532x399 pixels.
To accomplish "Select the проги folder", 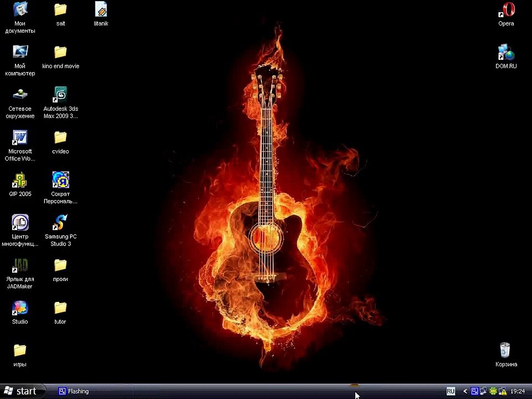I will (60, 270).
